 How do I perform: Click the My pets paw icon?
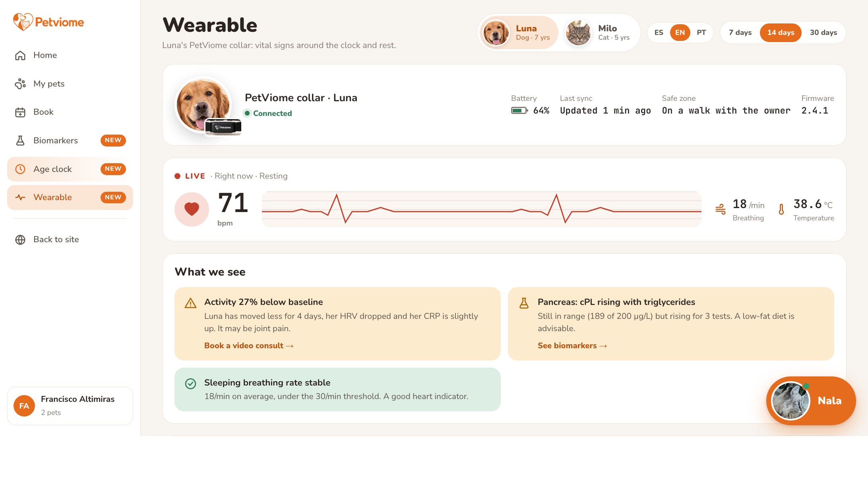point(20,84)
